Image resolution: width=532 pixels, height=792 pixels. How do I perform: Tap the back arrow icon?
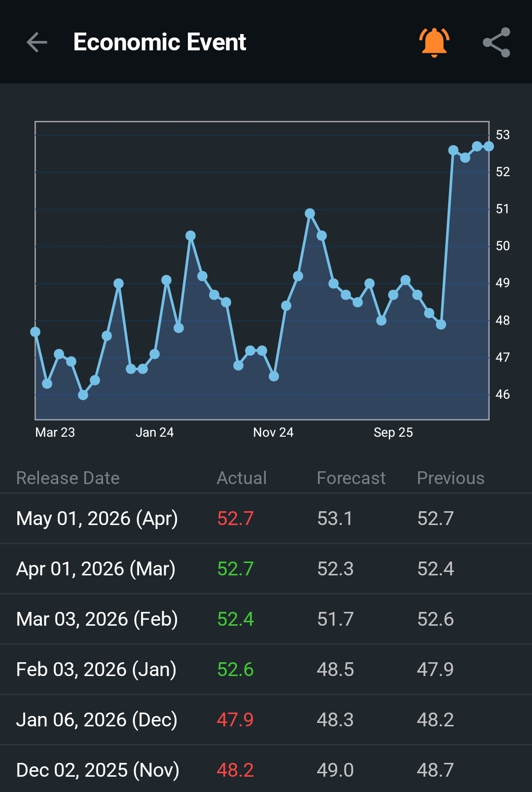click(x=37, y=42)
